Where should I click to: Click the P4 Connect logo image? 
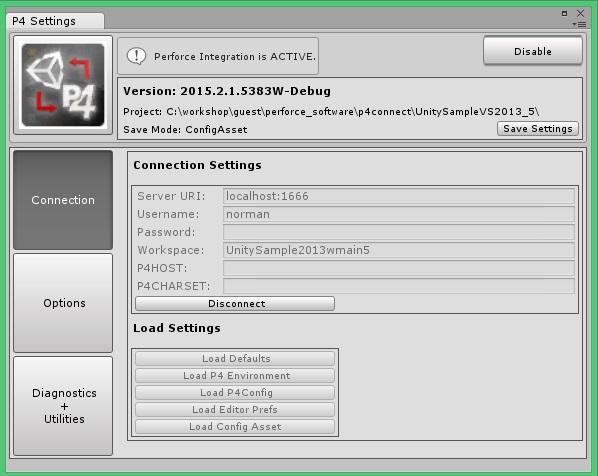click(63, 85)
